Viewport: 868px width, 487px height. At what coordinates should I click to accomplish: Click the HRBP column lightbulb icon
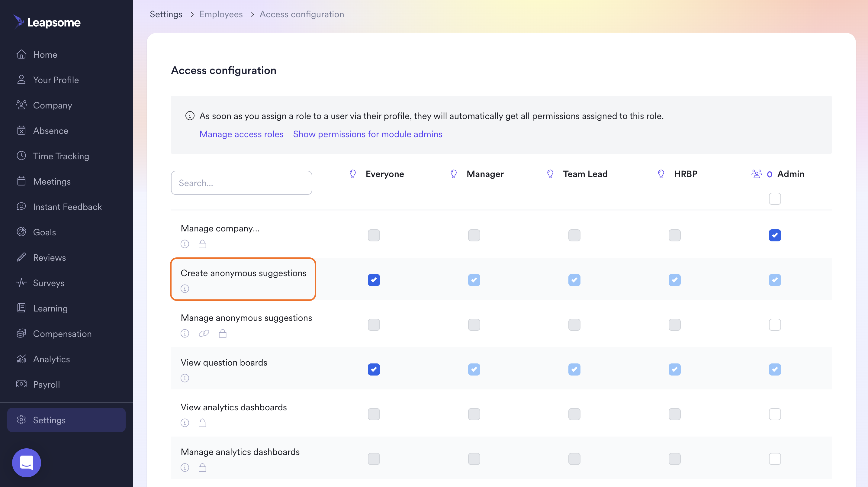(661, 174)
